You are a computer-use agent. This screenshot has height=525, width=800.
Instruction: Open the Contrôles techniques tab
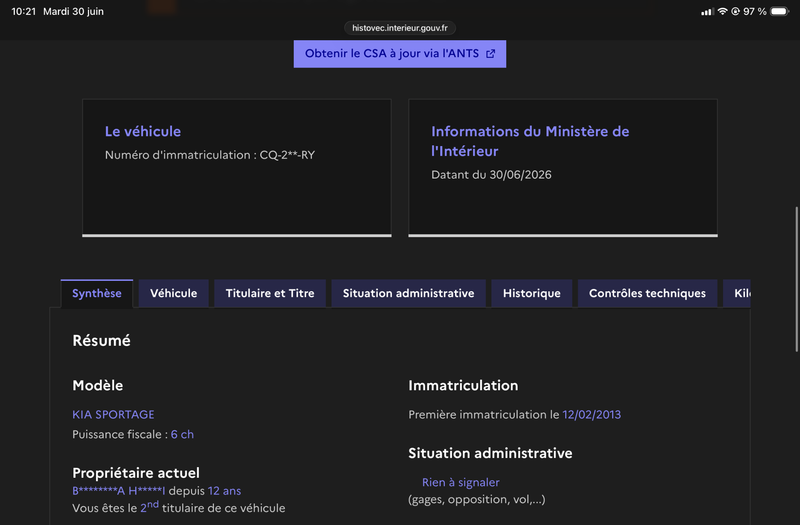(x=647, y=293)
